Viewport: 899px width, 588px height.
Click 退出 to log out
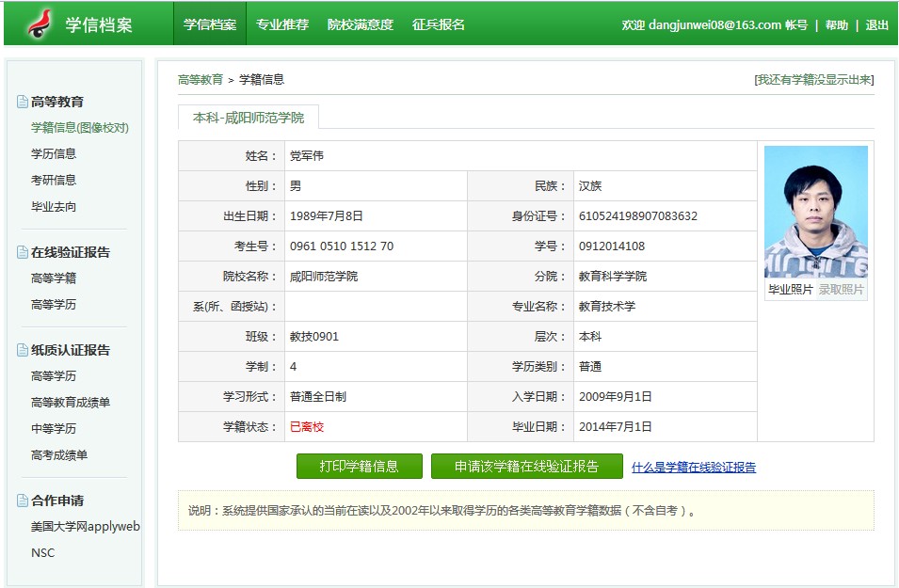pyautogui.click(x=876, y=25)
